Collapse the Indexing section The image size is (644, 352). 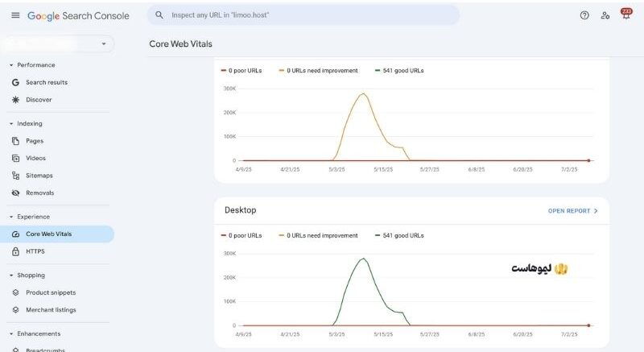coord(11,123)
